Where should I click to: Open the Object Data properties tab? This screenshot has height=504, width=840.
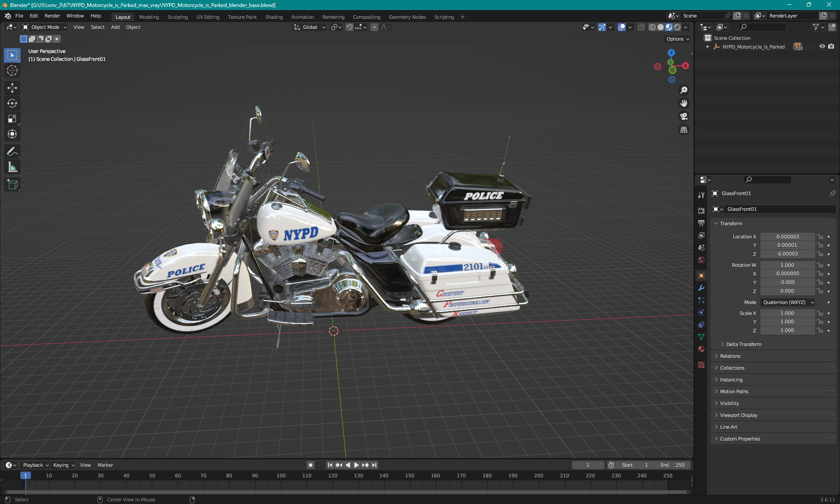(x=701, y=337)
